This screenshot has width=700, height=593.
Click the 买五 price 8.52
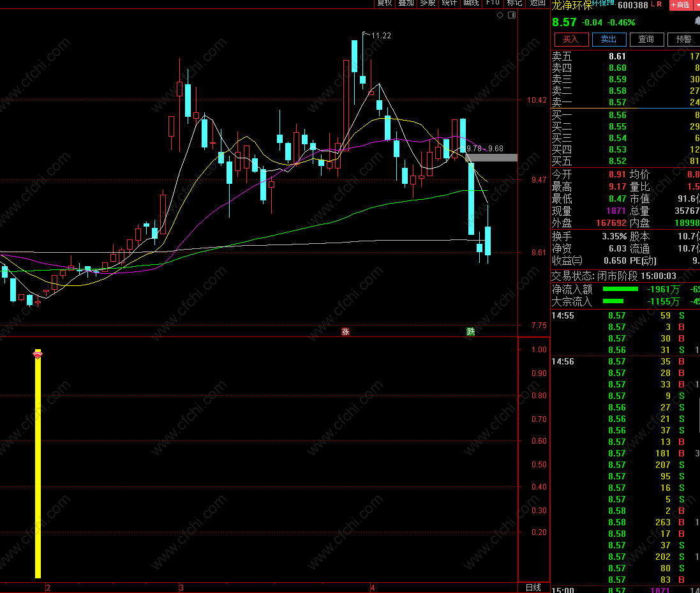click(617, 161)
